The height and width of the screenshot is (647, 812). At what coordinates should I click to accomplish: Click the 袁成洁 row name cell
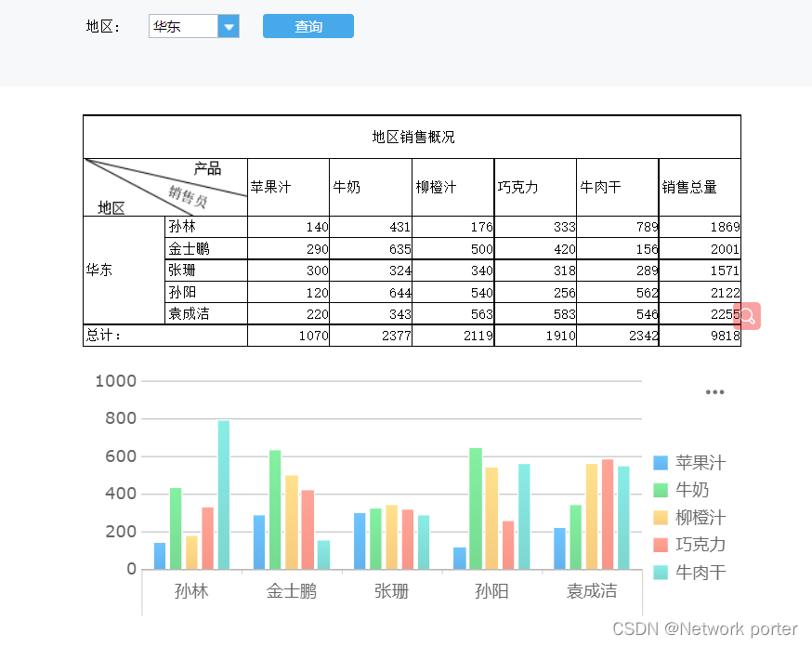click(206, 314)
